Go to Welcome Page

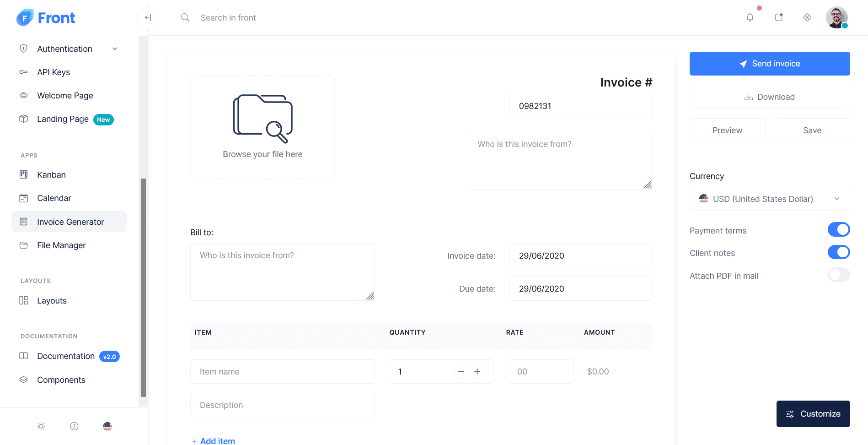(69, 96)
